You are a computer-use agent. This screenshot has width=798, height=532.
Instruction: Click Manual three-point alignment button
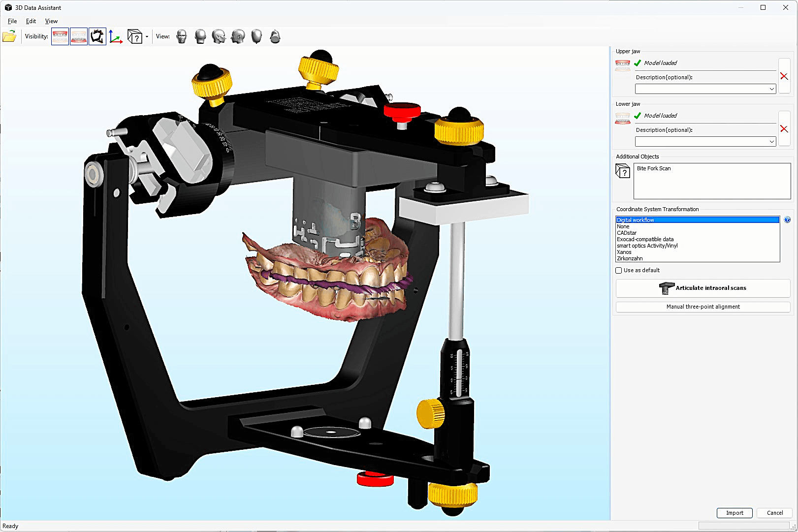tap(703, 307)
